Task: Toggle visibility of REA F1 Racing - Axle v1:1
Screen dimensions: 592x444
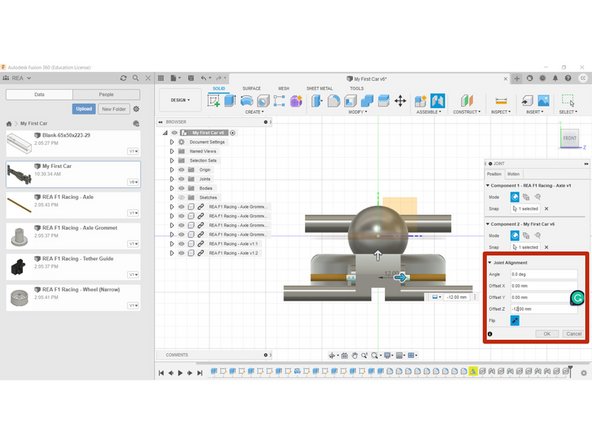Action: (182, 244)
